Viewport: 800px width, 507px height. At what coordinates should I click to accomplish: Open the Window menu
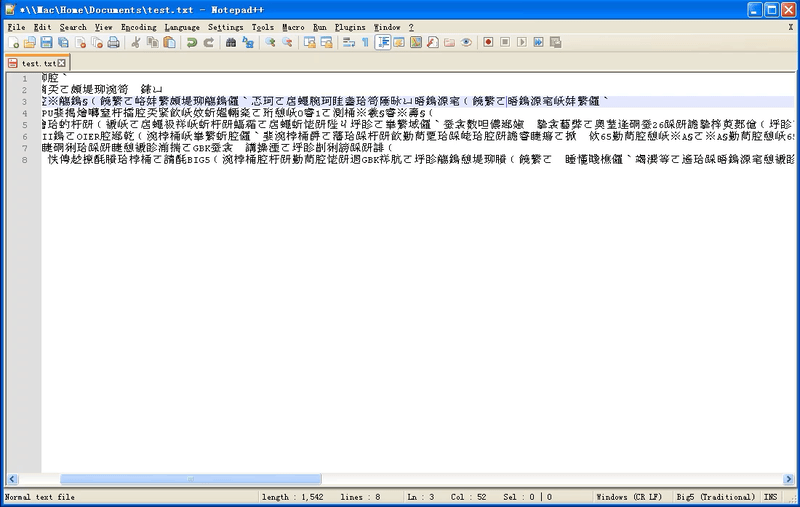(x=387, y=28)
